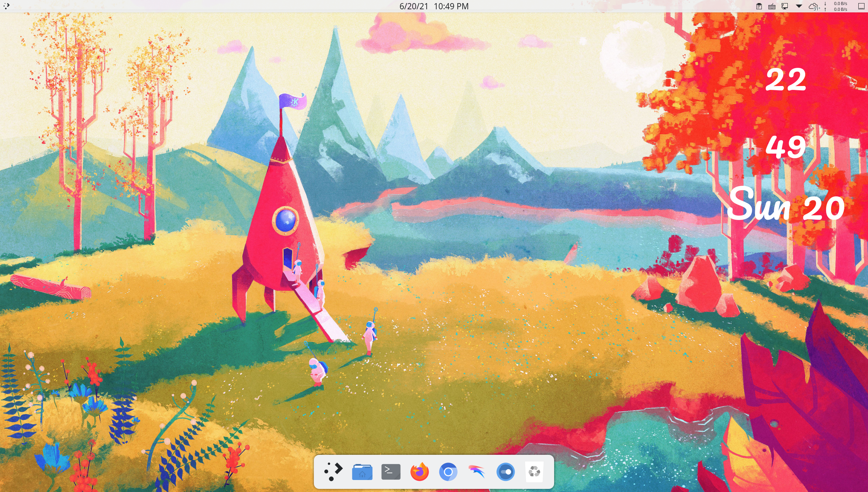Open the Plasma application launcher in dock

tap(333, 471)
